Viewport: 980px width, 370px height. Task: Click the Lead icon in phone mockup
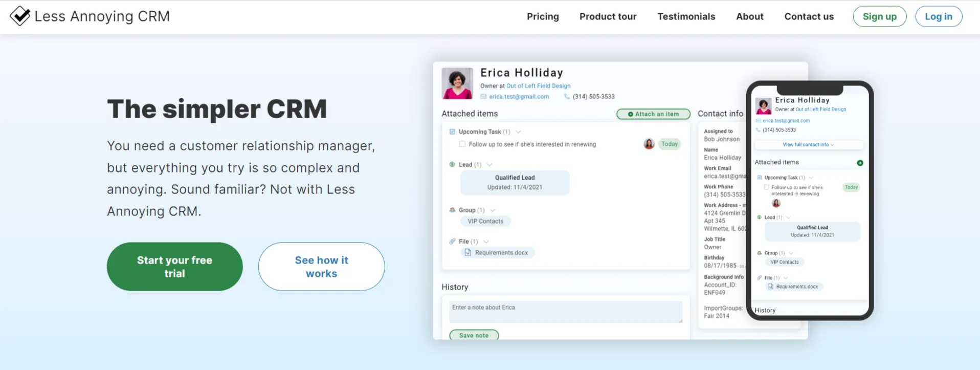(x=759, y=217)
